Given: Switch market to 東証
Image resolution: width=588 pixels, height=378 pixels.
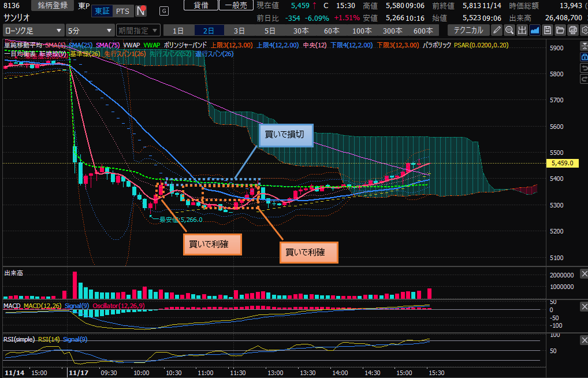Looking at the screenshot, I should point(102,11).
